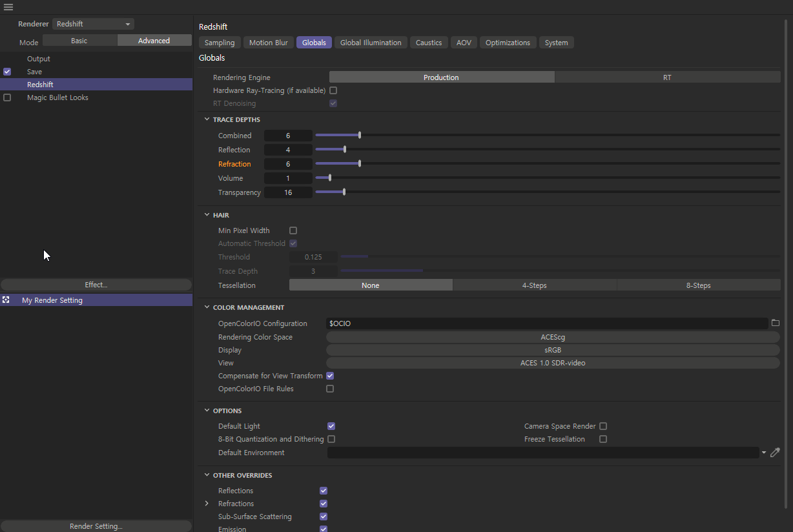Collapse the Trace Depths section
Image resolution: width=793 pixels, height=532 pixels.
(x=207, y=119)
